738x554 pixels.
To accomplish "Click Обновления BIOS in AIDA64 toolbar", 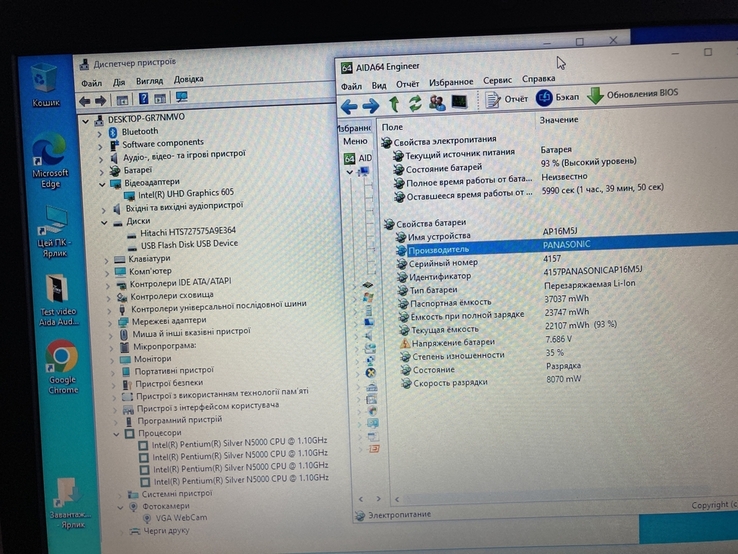I will click(633, 94).
